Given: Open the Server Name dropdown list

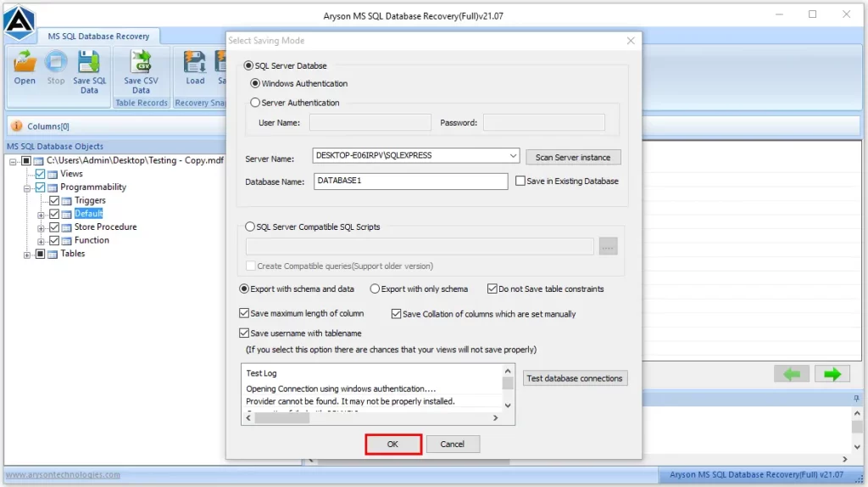Looking at the screenshot, I should point(513,156).
